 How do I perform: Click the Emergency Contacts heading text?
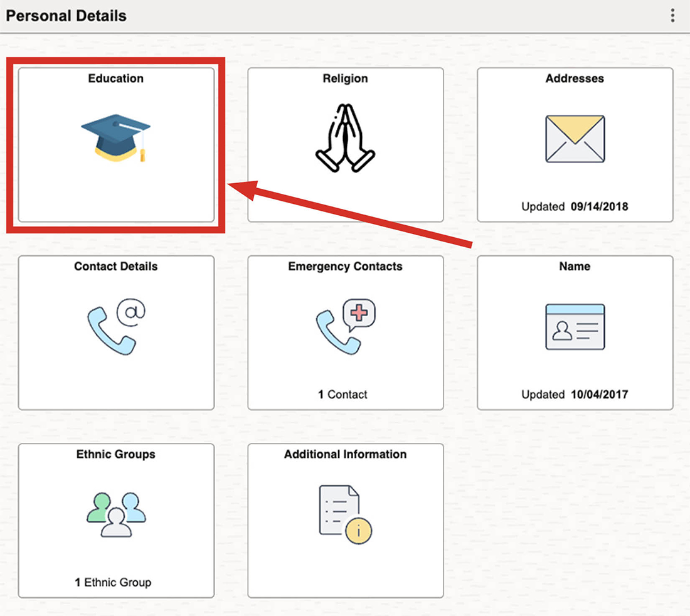[x=345, y=266]
